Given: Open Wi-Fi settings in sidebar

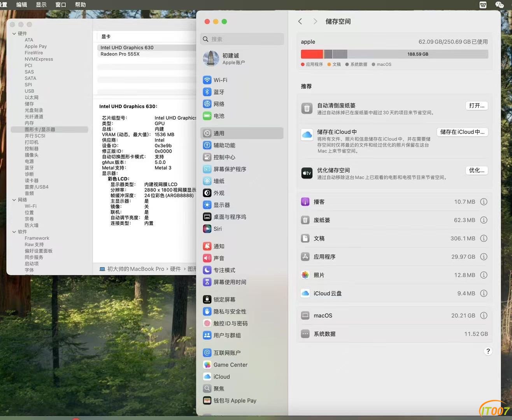Looking at the screenshot, I should coord(242,80).
